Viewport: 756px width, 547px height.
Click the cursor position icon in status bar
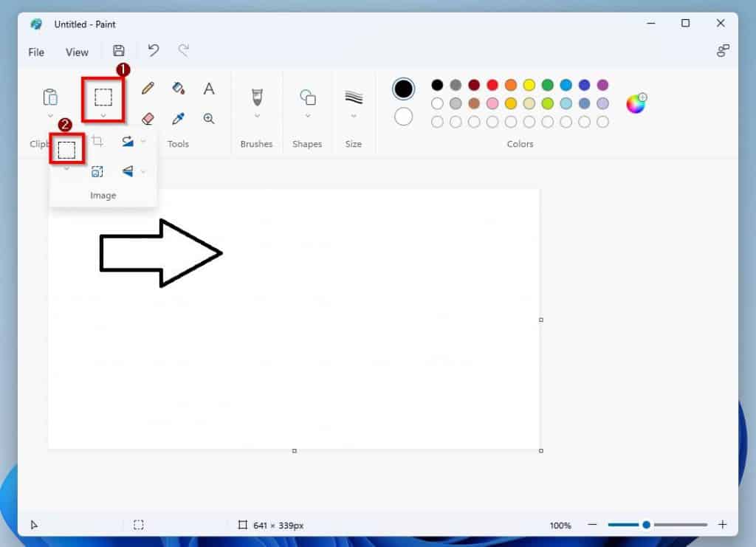34,525
